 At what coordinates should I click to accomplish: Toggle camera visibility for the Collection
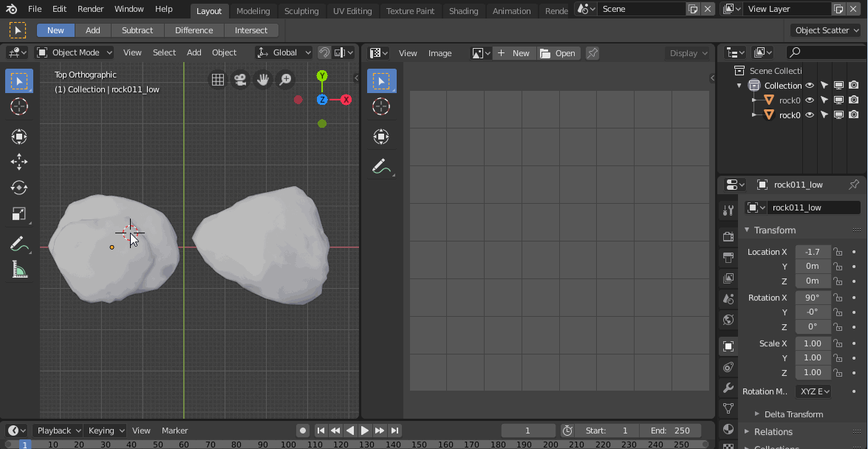[x=855, y=86]
